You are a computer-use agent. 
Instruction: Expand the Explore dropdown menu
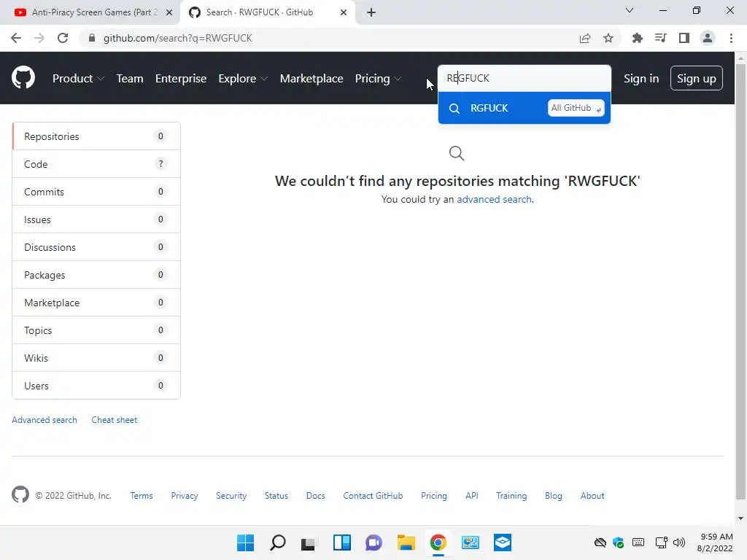243,78
